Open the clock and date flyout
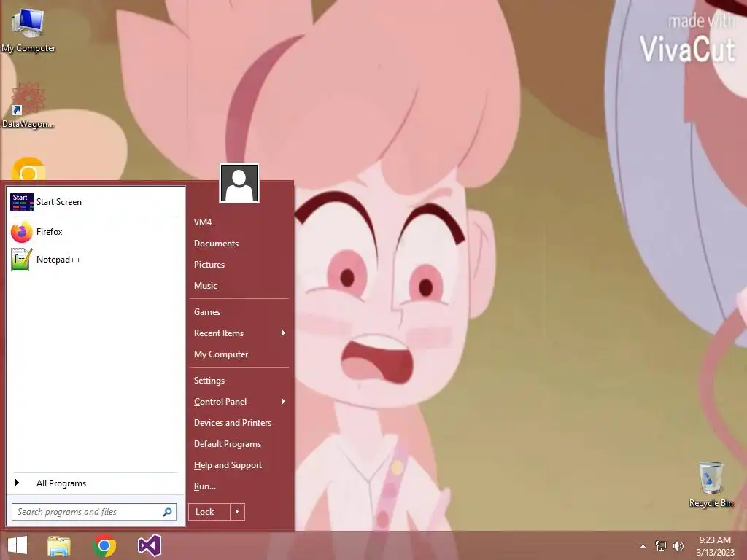This screenshot has height=560, width=747. (x=715, y=546)
